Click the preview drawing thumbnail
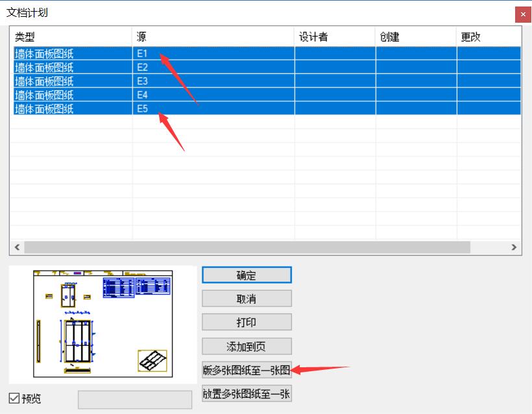The width and height of the screenshot is (532, 414). click(103, 324)
